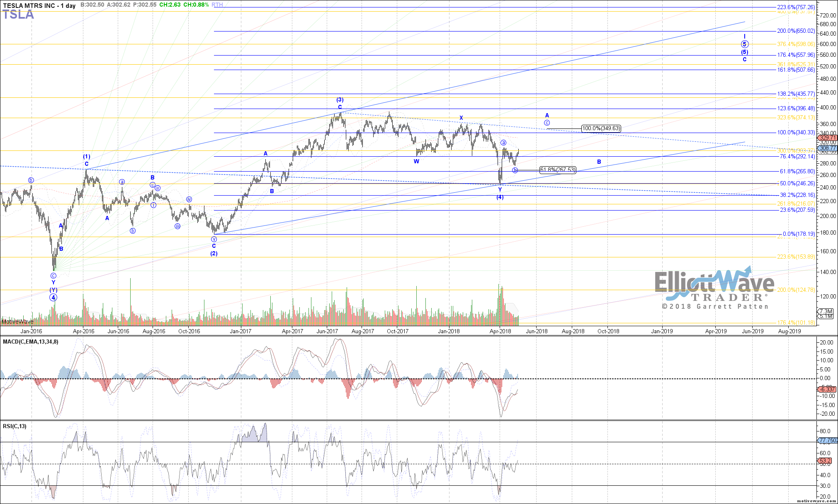Viewport: 838px width, 504px height.
Task: Click the bid value B:302.50
Action: [92, 5]
